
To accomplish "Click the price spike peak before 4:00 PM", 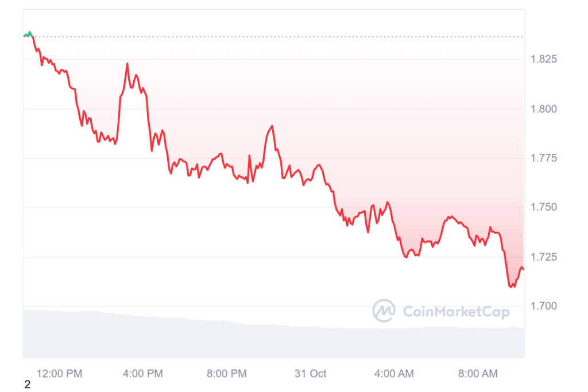I will click(x=127, y=64).
